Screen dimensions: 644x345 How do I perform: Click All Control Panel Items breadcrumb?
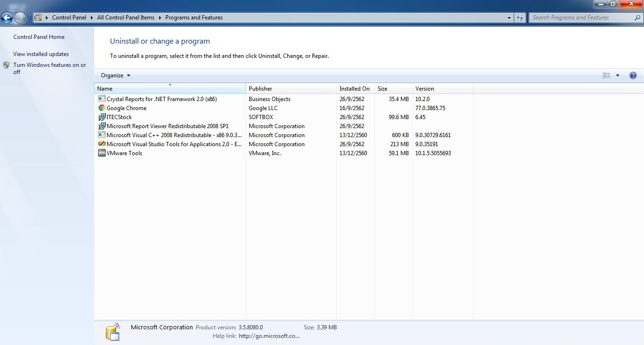pos(126,18)
